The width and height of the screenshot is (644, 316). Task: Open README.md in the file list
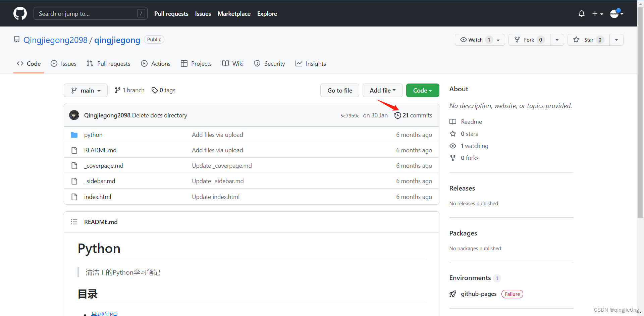click(100, 150)
